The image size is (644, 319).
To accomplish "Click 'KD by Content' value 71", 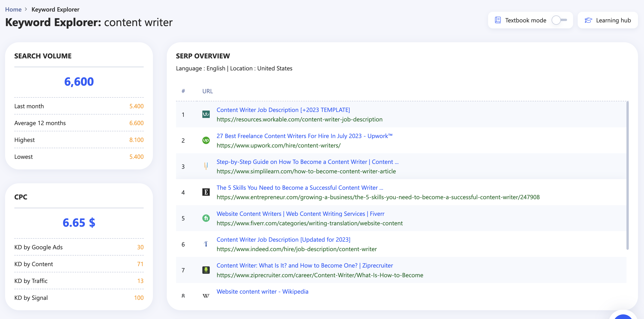I will (x=140, y=264).
